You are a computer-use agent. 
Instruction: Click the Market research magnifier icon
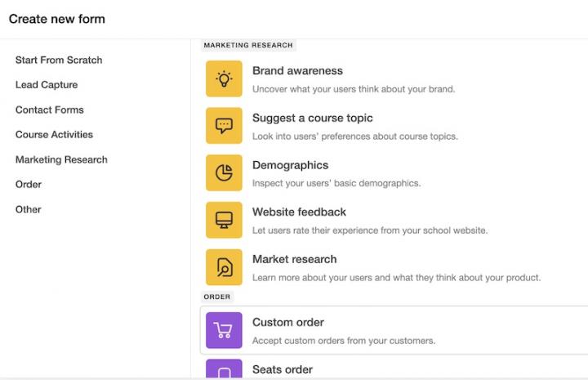(x=224, y=267)
